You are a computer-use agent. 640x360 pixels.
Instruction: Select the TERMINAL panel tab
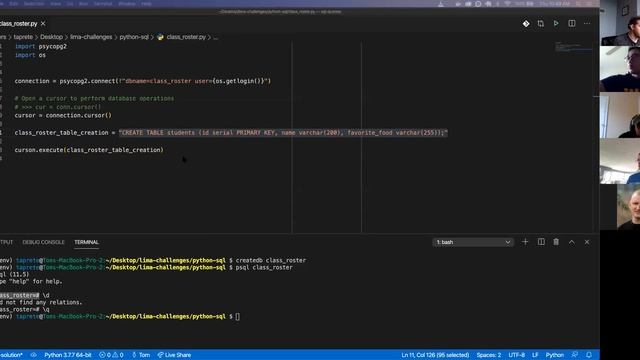tap(87, 242)
